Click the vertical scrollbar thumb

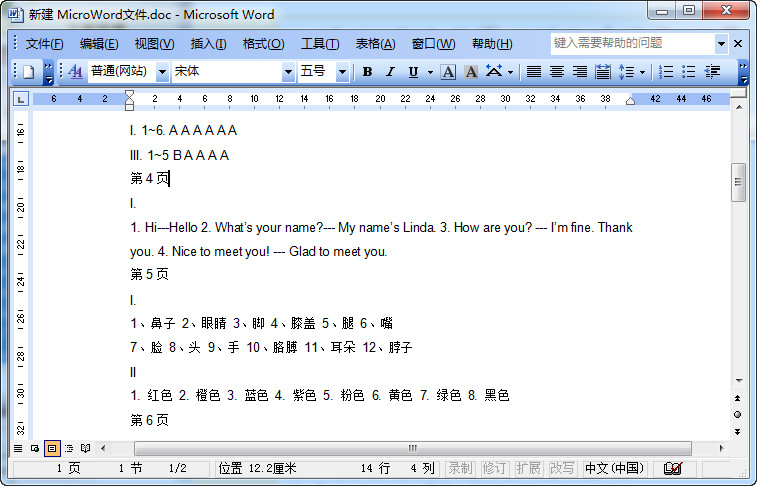[x=738, y=182]
